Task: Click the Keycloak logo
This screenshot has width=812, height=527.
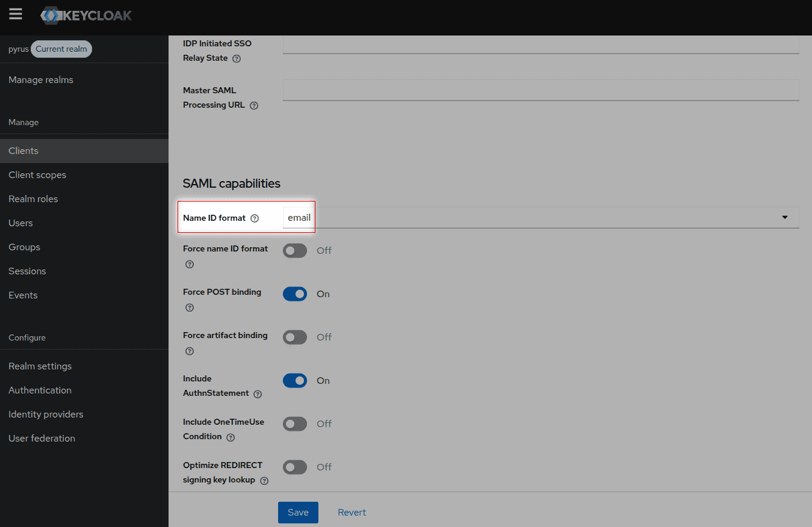Action: click(x=85, y=15)
